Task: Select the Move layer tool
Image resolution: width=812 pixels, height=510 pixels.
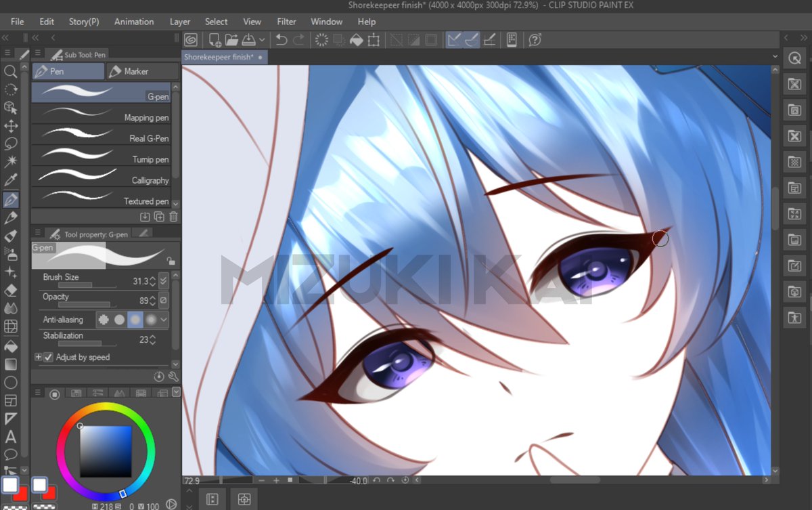Action: coord(10,126)
